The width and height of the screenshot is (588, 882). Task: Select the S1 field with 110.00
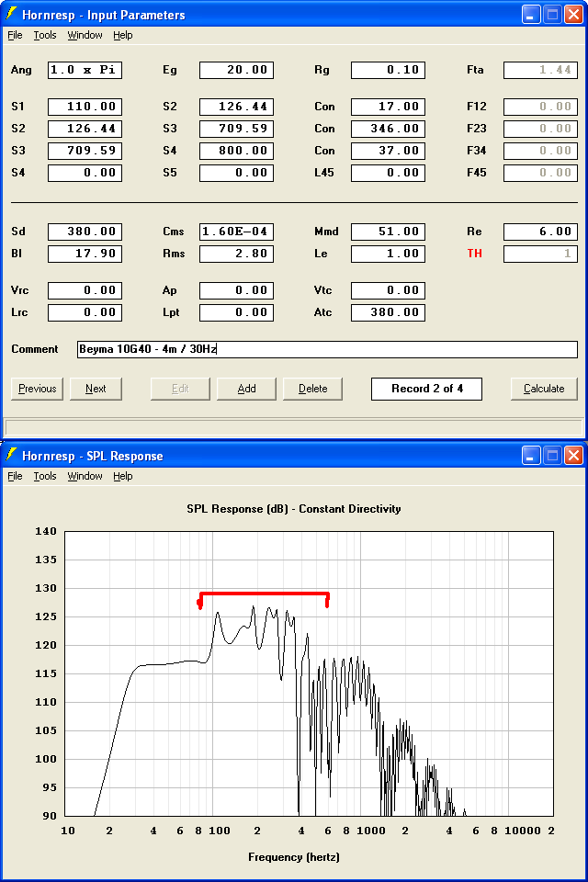pyautogui.click(x=85, y=107)
